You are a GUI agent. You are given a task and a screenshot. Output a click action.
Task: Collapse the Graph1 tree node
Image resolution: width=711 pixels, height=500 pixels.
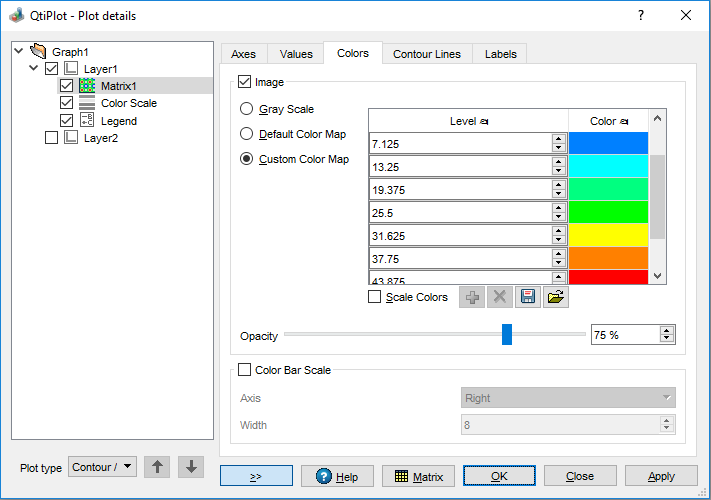tap(18, 51)
